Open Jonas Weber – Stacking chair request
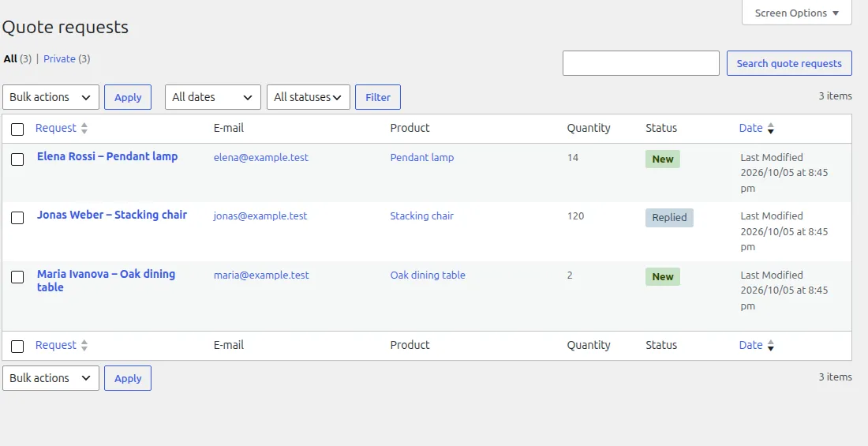The height and width of the screenshot is (446, 868). (x=112, y=215)
